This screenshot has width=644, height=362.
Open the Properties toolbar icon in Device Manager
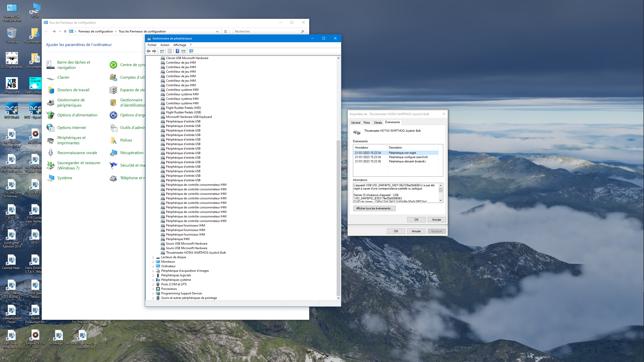170,51
